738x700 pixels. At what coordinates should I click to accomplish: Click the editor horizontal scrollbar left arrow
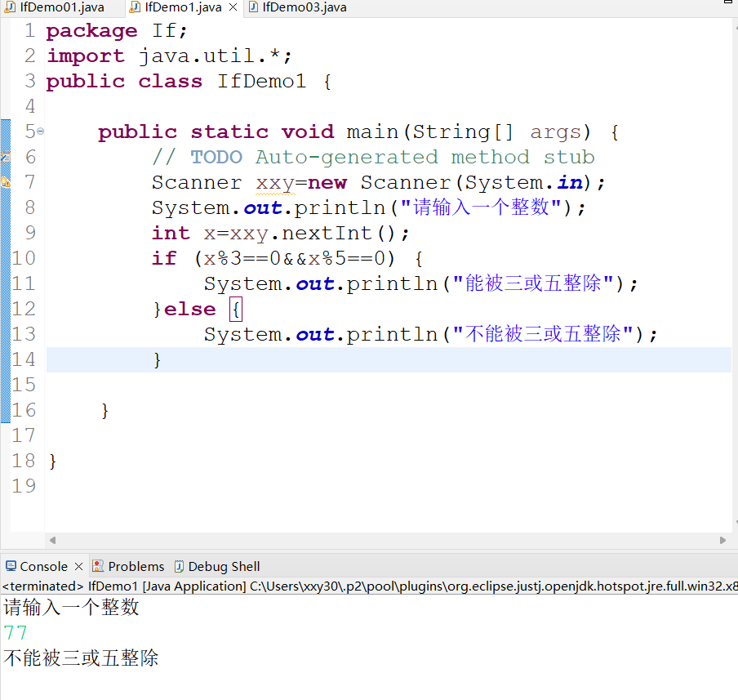53,540
